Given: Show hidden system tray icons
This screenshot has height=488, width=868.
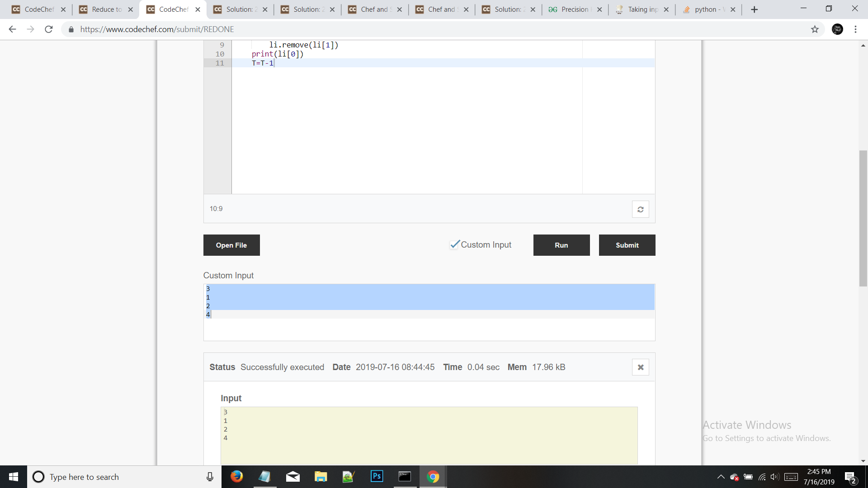Looking at the screenshot, I should [721, 477].
